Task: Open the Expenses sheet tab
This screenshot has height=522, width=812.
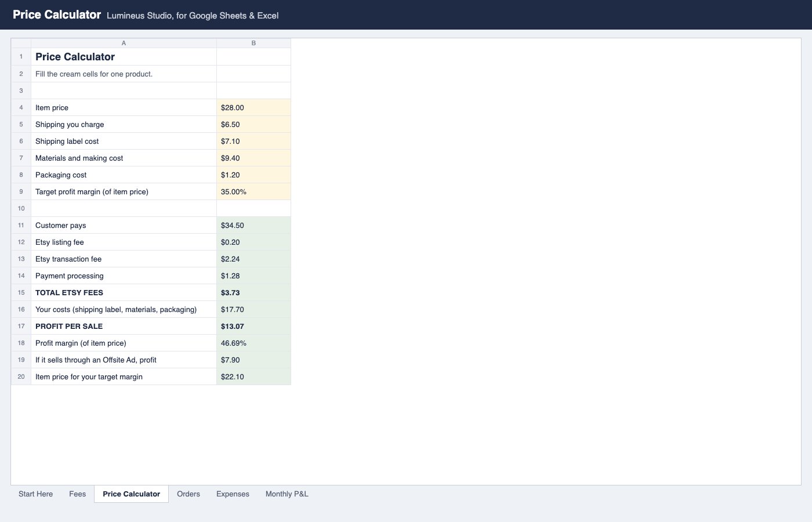Action: (x=233, y=494)
